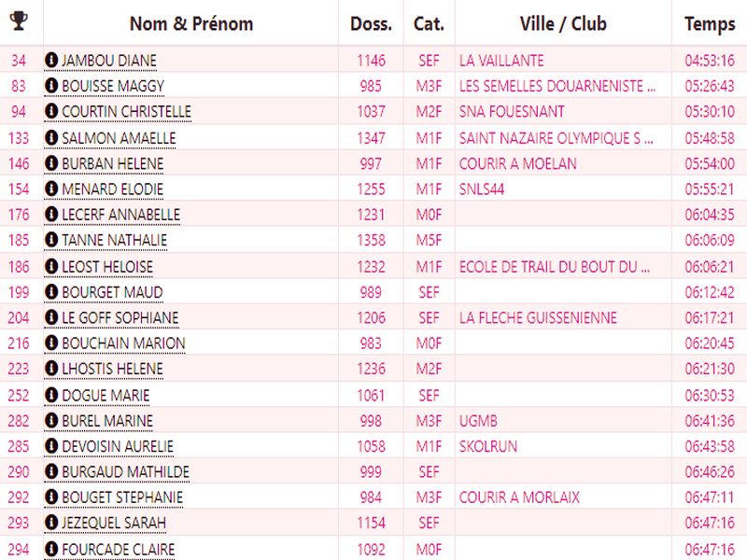Show details icon for COURTIN CHRISTELLE
This screenshot has height=560, width=747.
pyautogui.click(x=51, y=112)
